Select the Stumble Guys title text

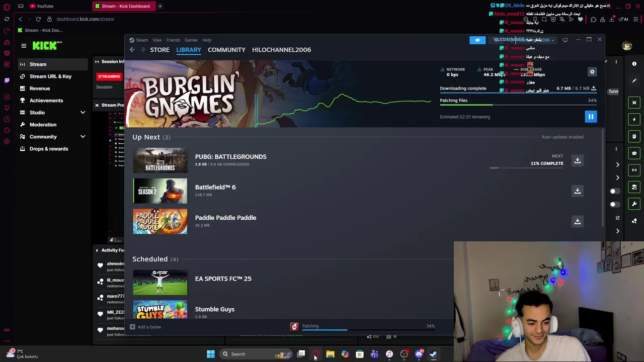coord(214,309)
